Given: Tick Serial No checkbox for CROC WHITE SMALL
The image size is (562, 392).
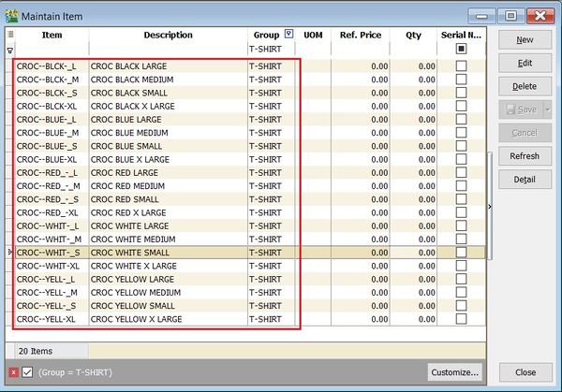Looking at the screenshot, I should [x=461, y=253].
